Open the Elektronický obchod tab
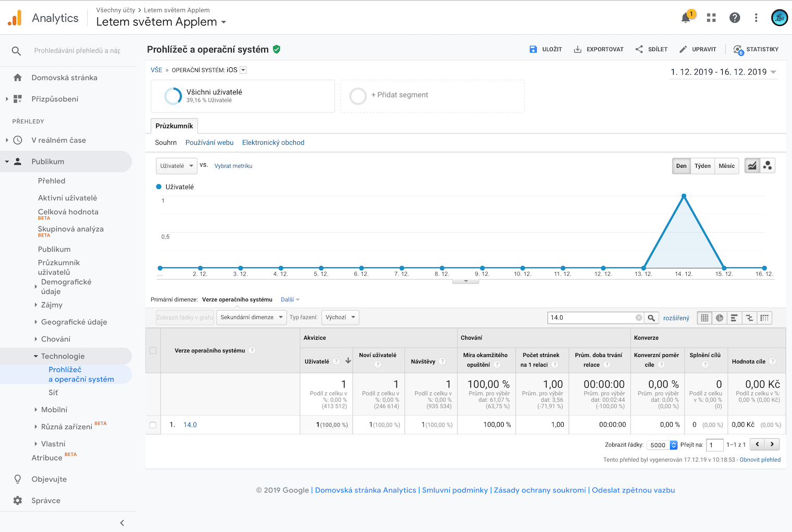Image resolution: width=792 pixels, height=532 pixels. pyautogui.click(x=273, y=142)
